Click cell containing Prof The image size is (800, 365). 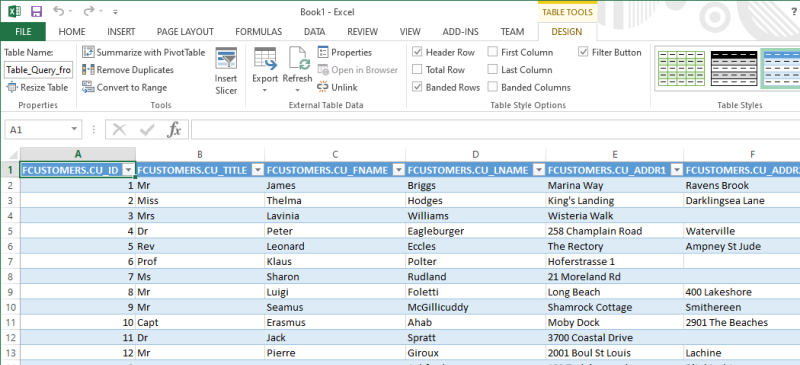click(x=200, y=261)
